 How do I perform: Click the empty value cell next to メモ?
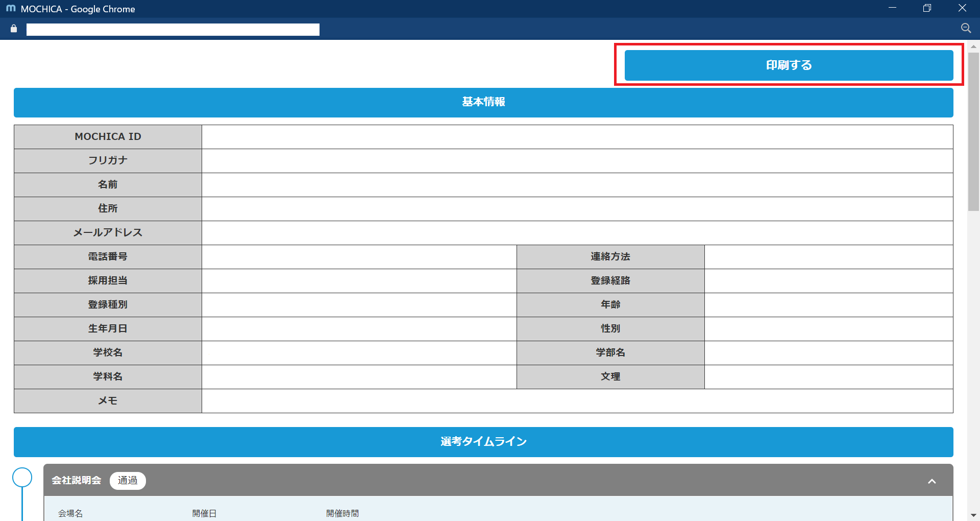coord(577,401)
